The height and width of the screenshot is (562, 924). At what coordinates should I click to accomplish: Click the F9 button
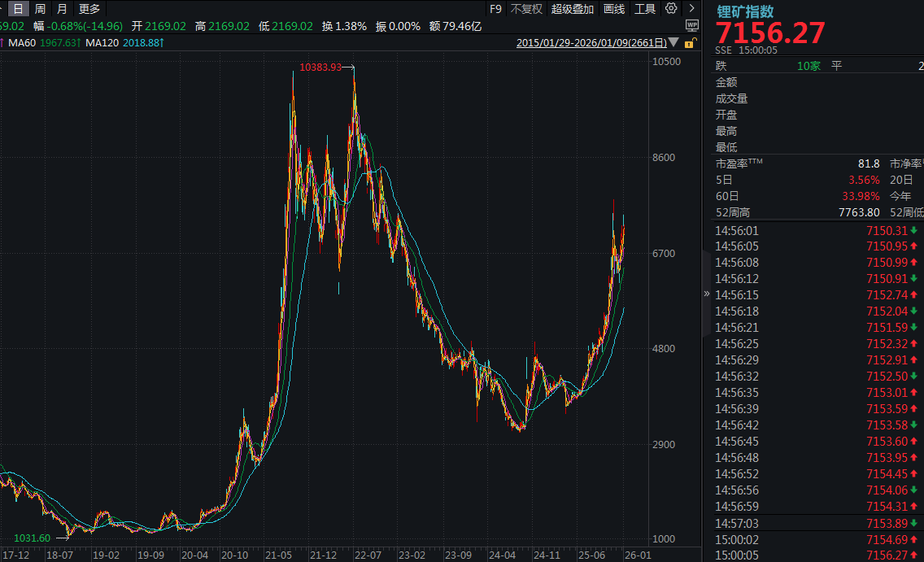pos(496,9)
